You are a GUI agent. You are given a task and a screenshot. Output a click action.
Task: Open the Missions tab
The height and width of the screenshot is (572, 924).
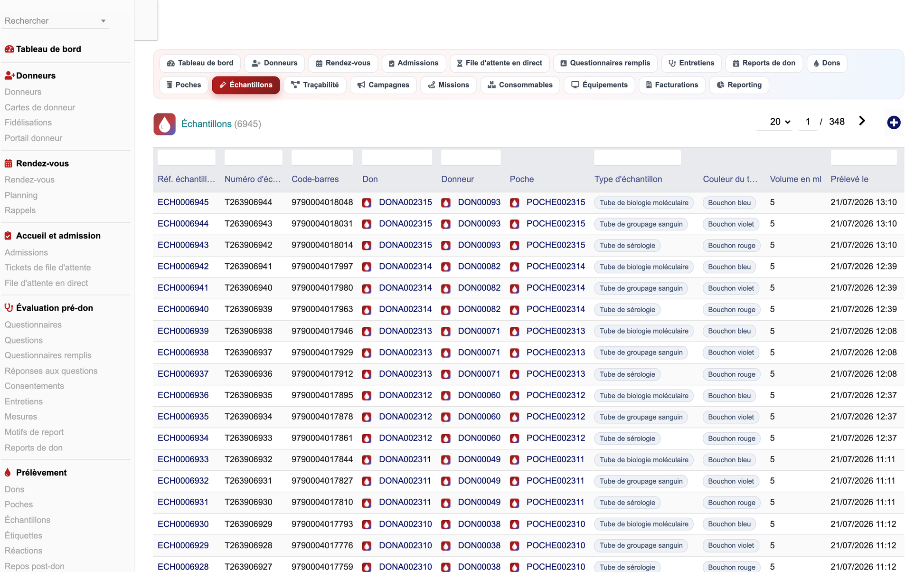pos(449,85)
